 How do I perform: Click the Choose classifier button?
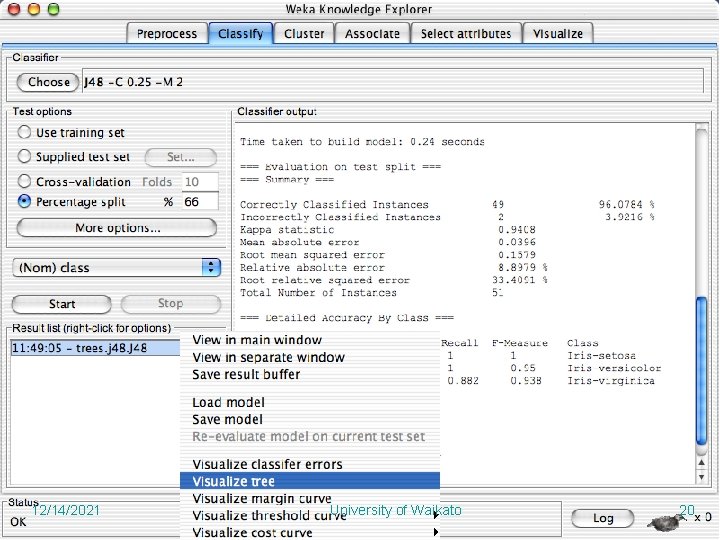pos(48,82)
